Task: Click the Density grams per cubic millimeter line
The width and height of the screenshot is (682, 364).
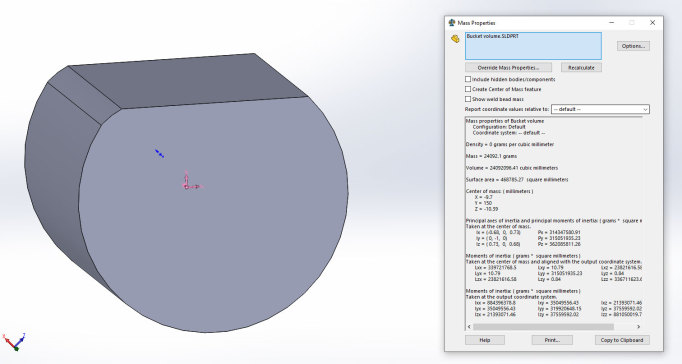Action: [x=510, y=144]
